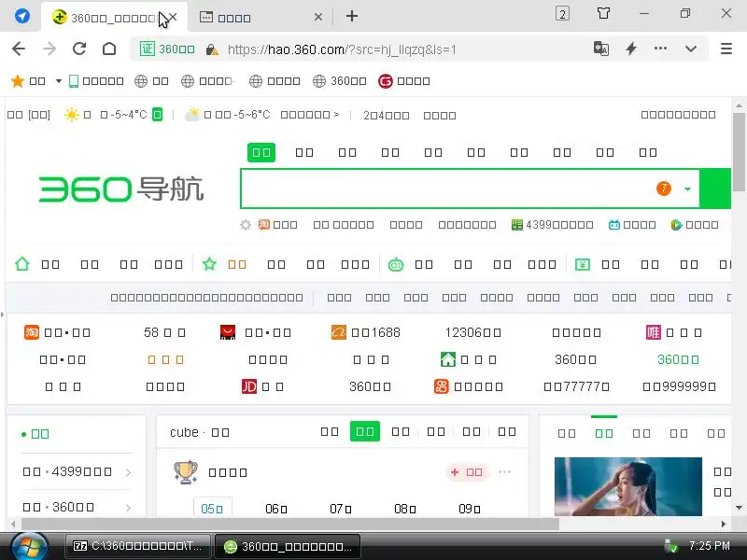The height and width of the screenshot is (560, 747).
Task: Open the 1688 site link
Action: tap(366, 332)
